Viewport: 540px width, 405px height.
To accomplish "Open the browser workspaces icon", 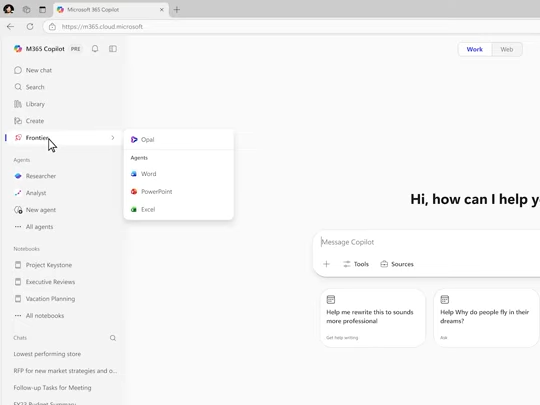I will 27,10.
